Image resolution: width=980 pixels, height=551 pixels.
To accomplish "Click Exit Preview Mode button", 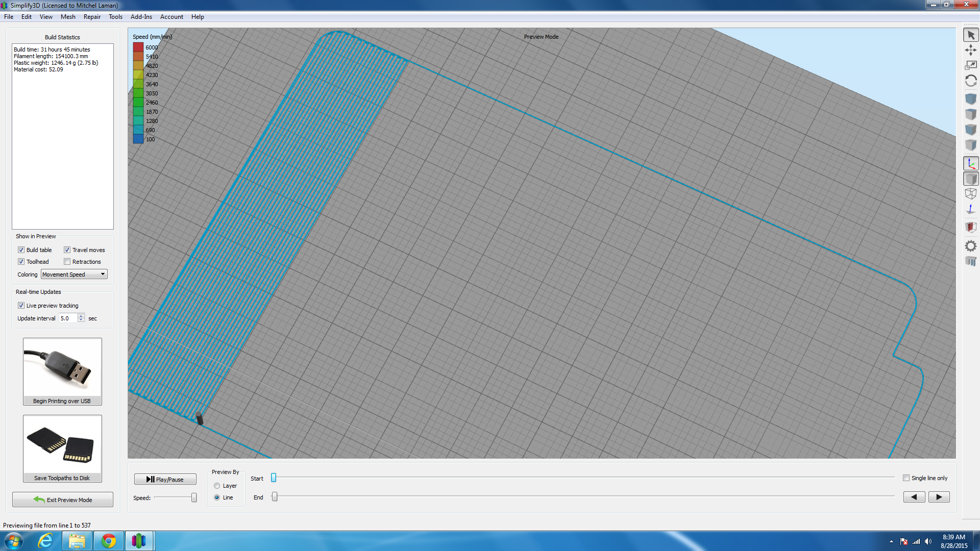I will pos(63,499).
